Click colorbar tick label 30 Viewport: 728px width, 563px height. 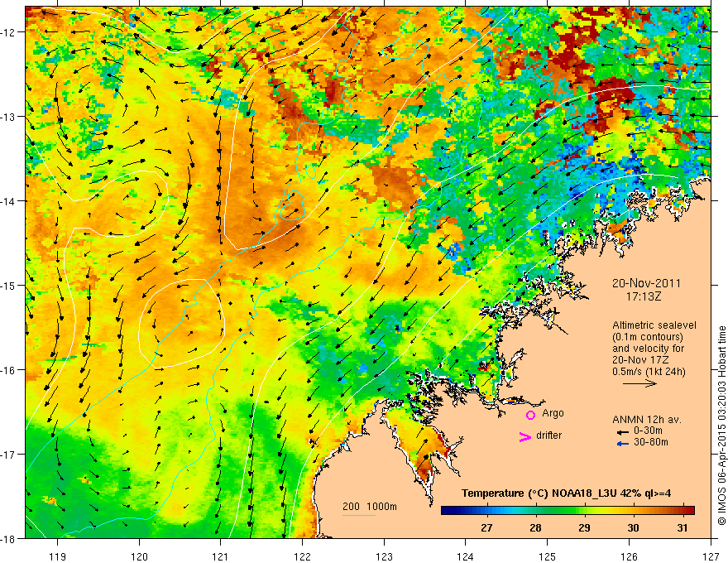coord(634,528)
